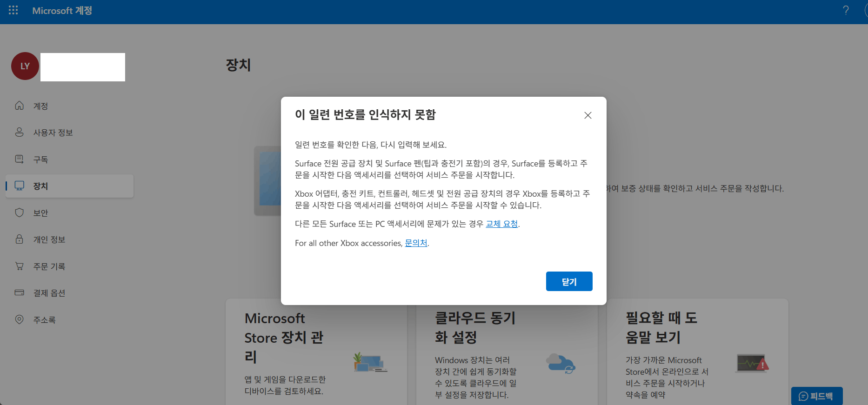Click the cloud sync icon

point(561,363)
